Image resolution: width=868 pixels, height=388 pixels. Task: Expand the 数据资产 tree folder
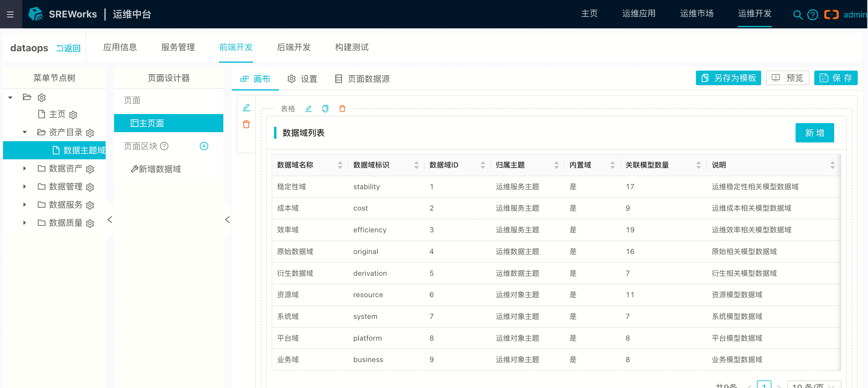25,168
